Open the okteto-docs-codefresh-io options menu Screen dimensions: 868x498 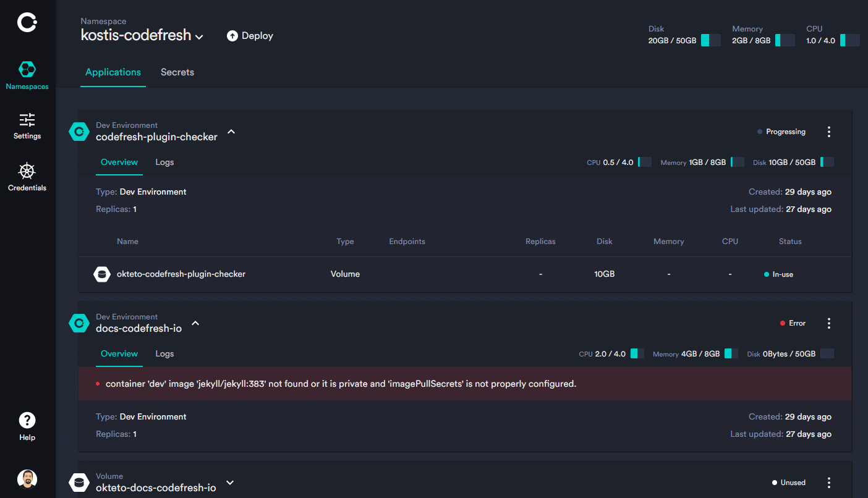pos(829,483)
